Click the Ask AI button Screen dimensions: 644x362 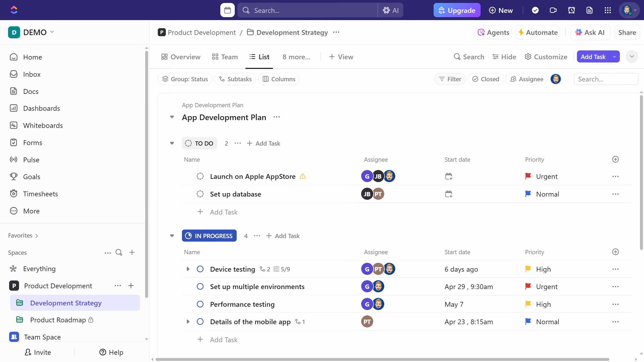(590, 32)
